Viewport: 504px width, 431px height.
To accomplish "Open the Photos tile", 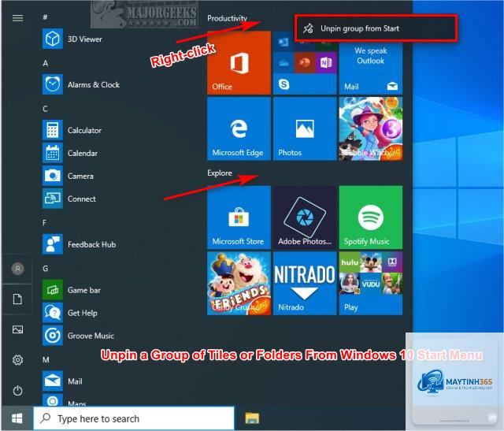I will pyautogui.click(x=305, y=128).
